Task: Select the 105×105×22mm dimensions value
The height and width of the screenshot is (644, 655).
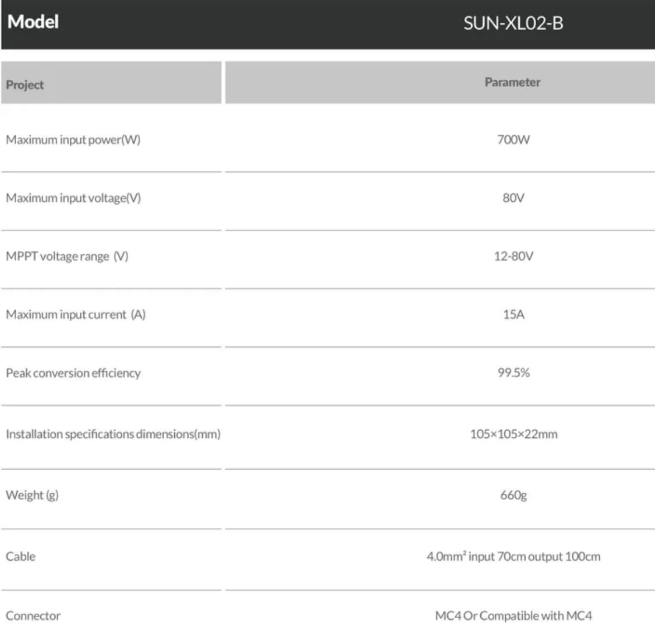Action: 513,434
